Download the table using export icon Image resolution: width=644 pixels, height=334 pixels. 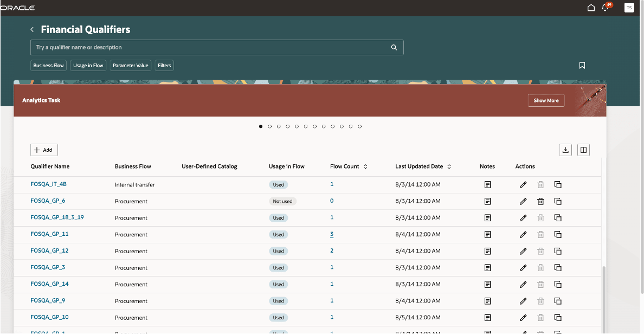565,150
